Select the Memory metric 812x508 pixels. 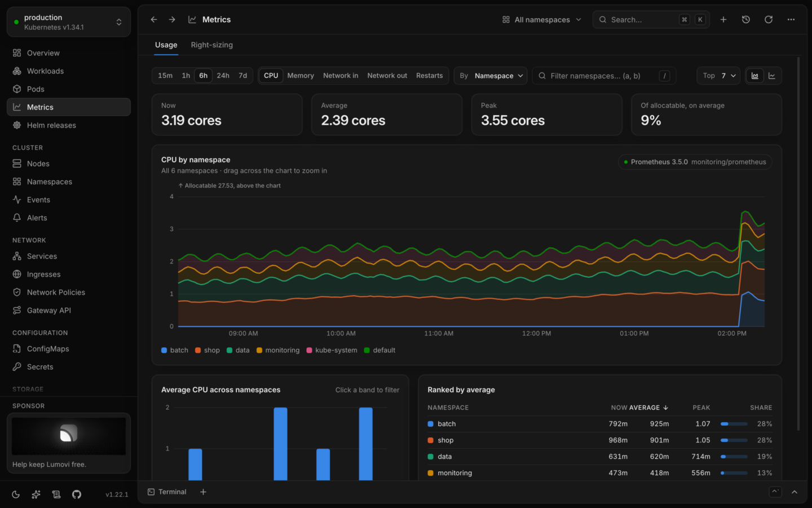(x=301, y=76)
